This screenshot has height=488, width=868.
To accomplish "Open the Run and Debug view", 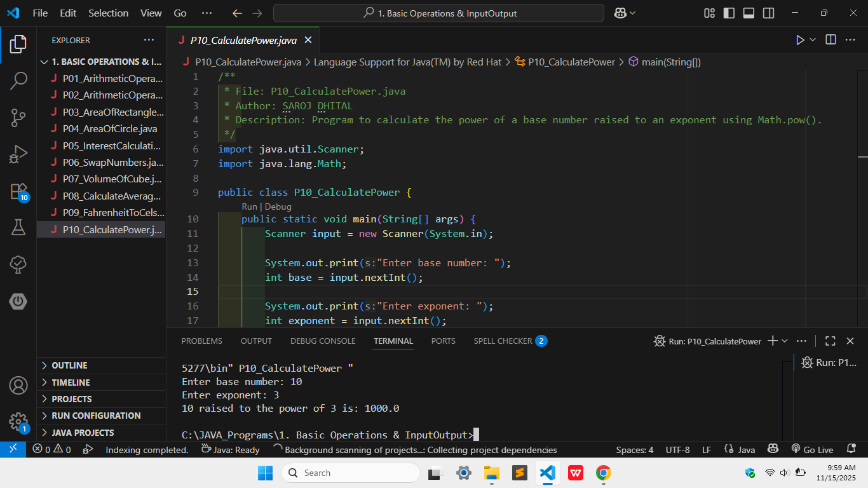I will [18, 153].
